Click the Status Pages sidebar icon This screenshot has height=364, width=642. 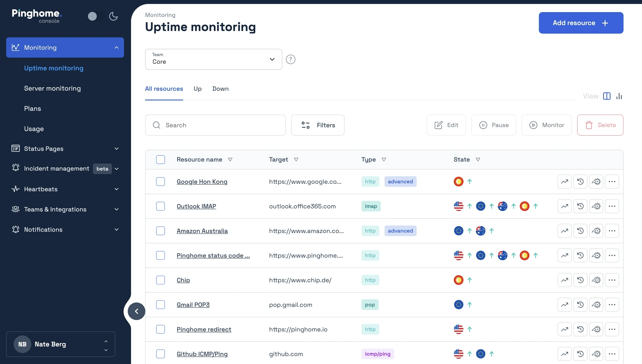tap(15, 148)
